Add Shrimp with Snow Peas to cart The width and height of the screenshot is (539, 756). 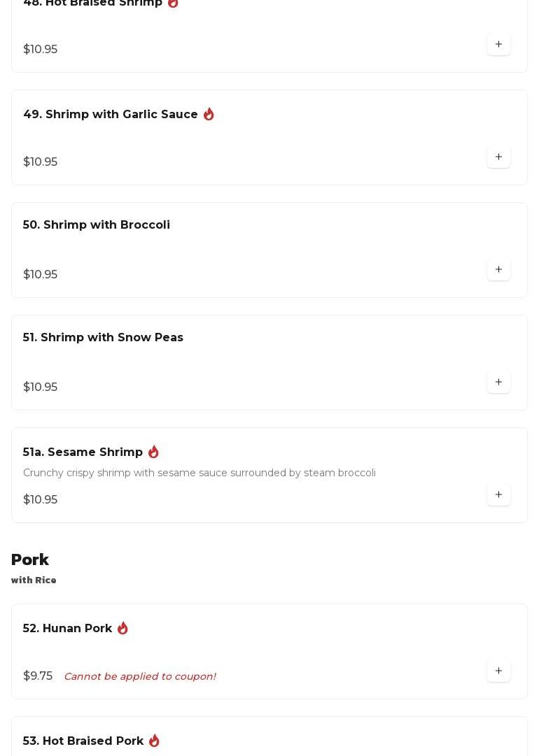pyautogui.click(x=498, y=382)
